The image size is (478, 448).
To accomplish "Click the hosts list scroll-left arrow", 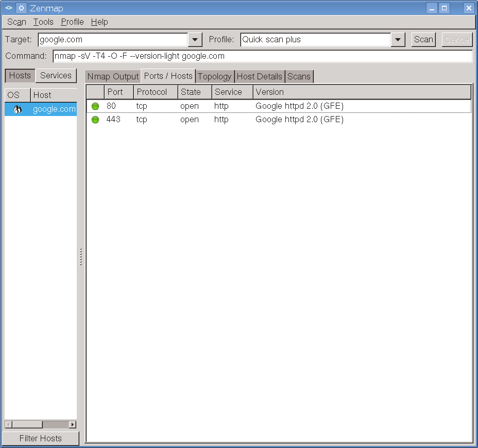I will tap(9, 425).
